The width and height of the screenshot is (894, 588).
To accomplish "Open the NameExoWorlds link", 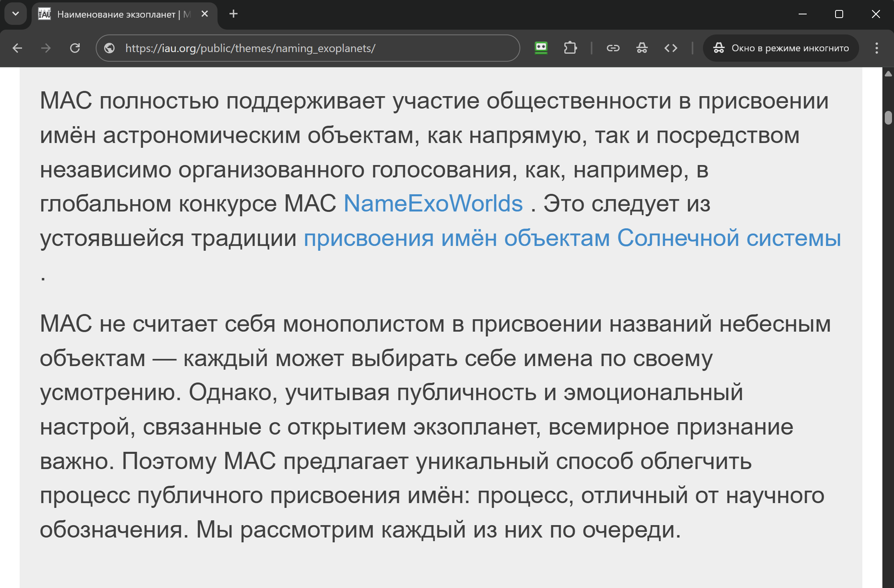I will click(x=433, y=203).
